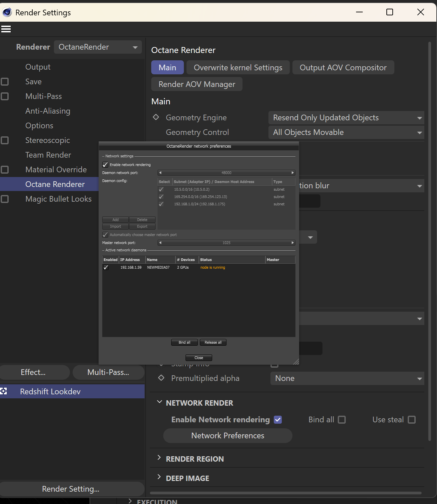Open the Premultiplied alpha dropdown set to None

tap(347, 378)
